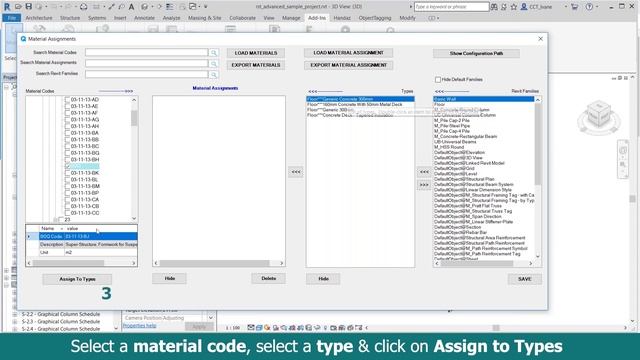Click the LOAD MATERIALS button
Viewport: 640px width, 360px height.
pos(256,53)
